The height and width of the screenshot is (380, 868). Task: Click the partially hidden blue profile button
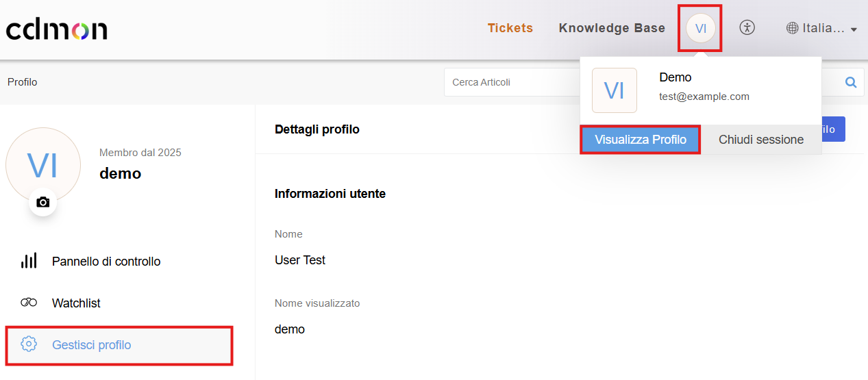(x=833, y=129)
